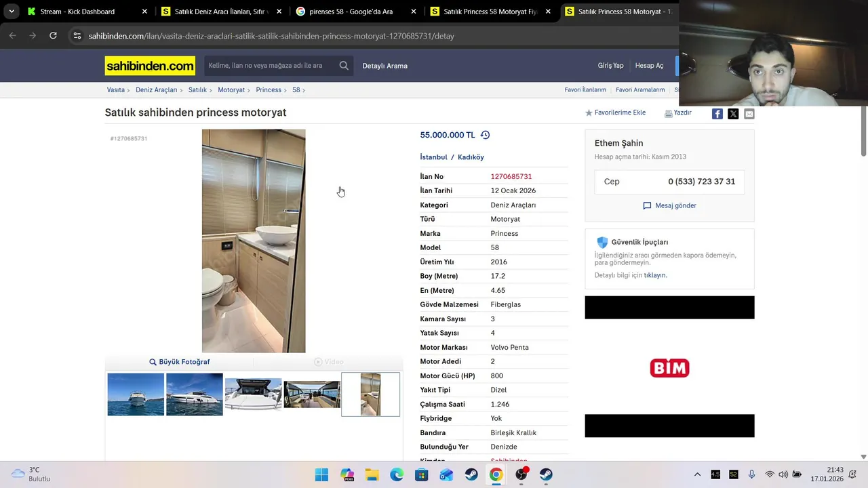Open Detaylı Arama
This screenshot has width=868, height=488.
(x=384, y=66)
